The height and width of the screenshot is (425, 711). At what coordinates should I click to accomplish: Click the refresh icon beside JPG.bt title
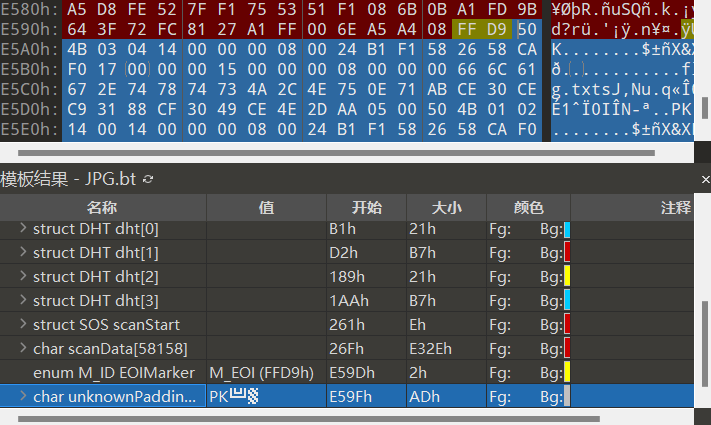[x=149, y=179]
